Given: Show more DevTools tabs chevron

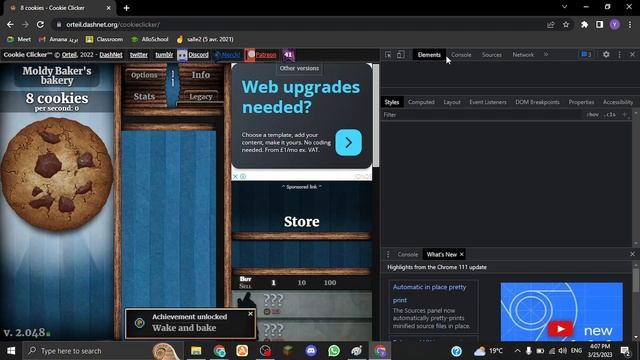Looking at the screenshot, I should click(x=546, y=54).
